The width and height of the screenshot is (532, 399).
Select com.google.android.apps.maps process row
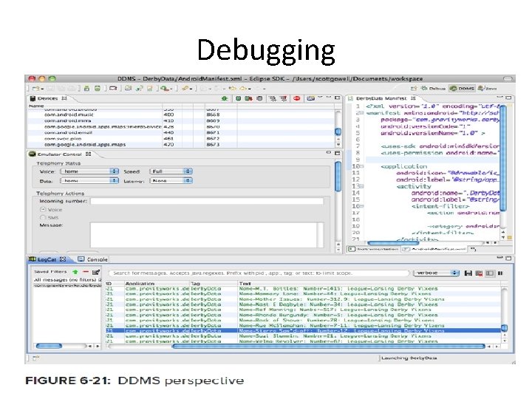pyautogui.click(x=181, y=145)
